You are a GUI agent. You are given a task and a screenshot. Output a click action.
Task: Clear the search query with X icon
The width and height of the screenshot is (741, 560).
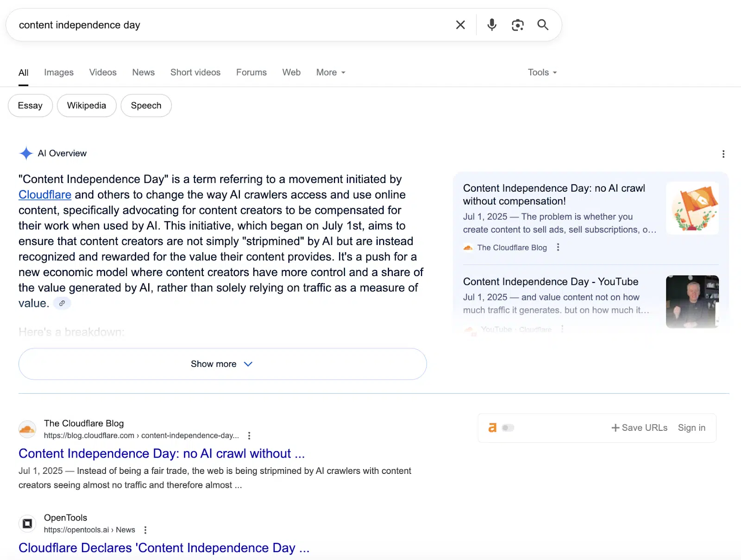460,25
